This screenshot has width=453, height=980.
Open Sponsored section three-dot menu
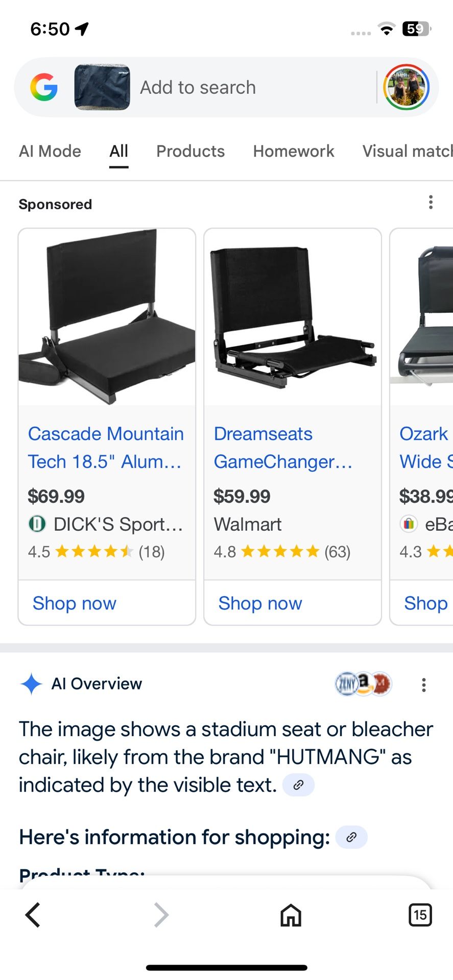point(431,203)
